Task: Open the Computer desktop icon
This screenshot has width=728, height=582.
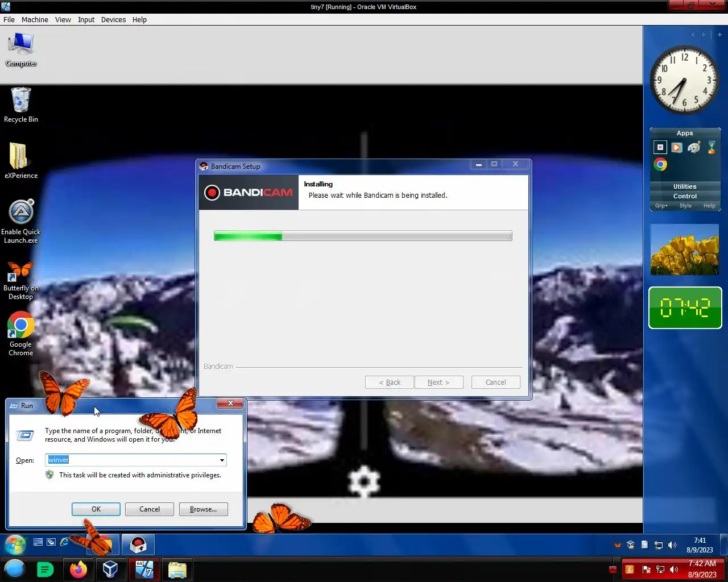Action: (21, 49)
